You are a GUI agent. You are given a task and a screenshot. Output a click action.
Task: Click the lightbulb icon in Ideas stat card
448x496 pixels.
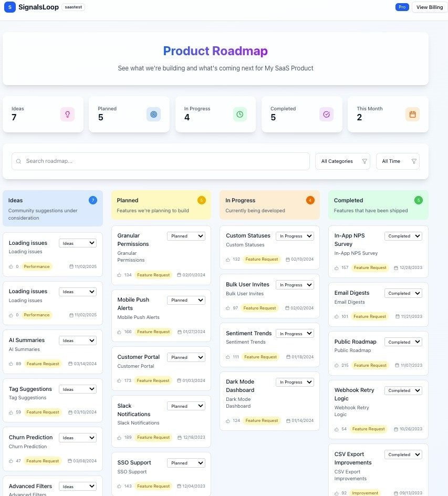[67, 114]
